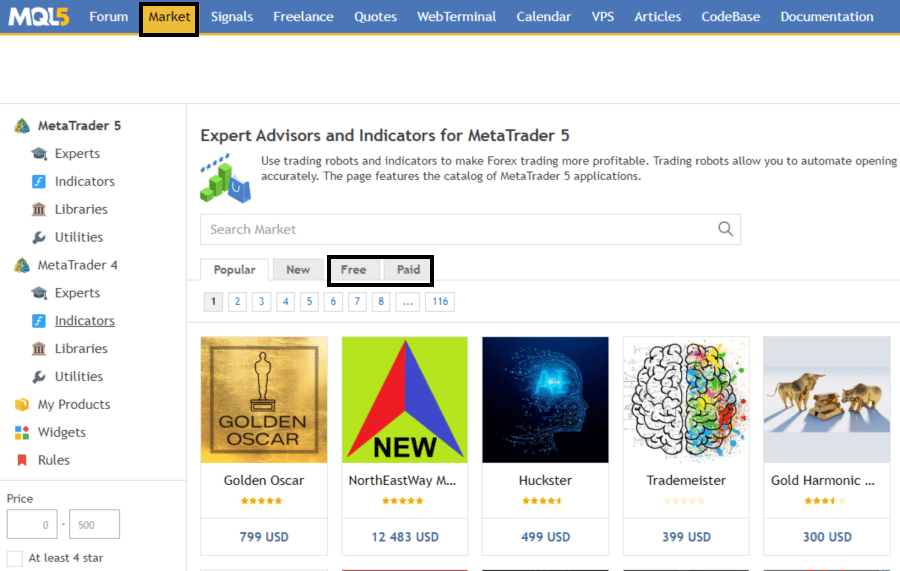Open the Quotes page
Viewport: 900px width, 571px height.
(375, 17)
